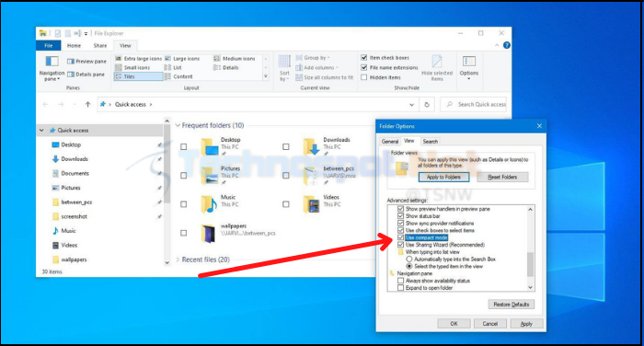Image resolution: width=644 pixels, height=346 pixels.
Task: Select Automatically type into the Search Box
Action: (x=409, y=259)
